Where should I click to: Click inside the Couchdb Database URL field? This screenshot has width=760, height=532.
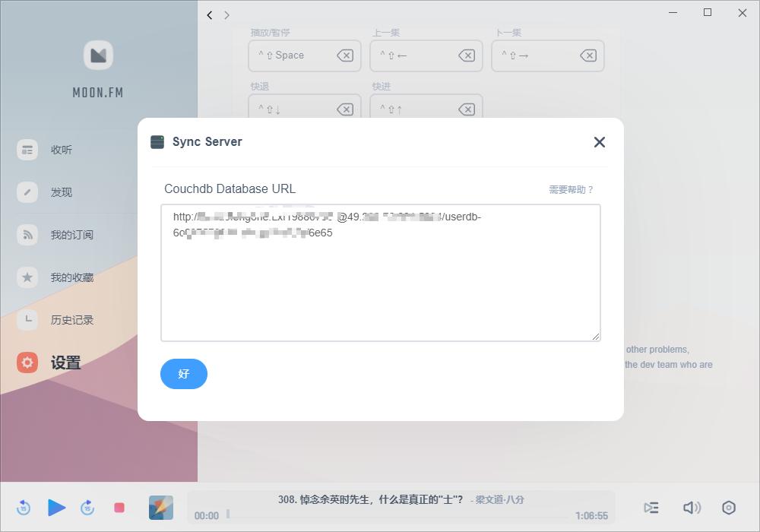(381, 273)
